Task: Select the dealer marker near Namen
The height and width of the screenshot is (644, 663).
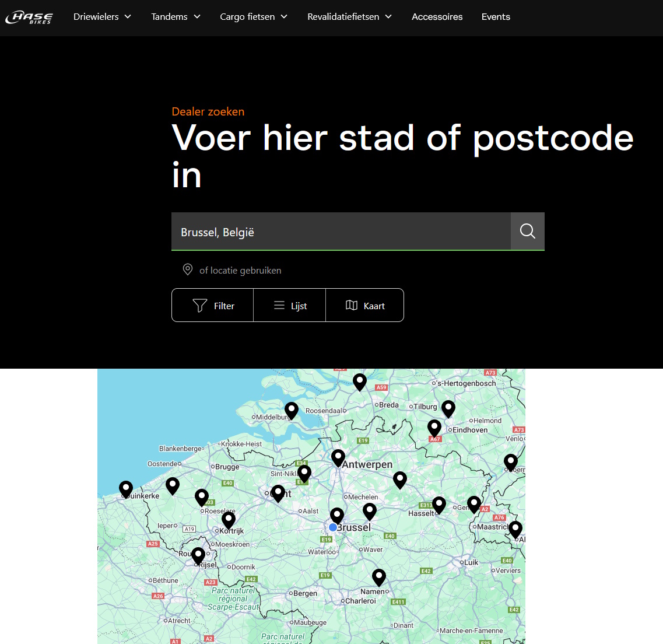Action: coord(379,577)
